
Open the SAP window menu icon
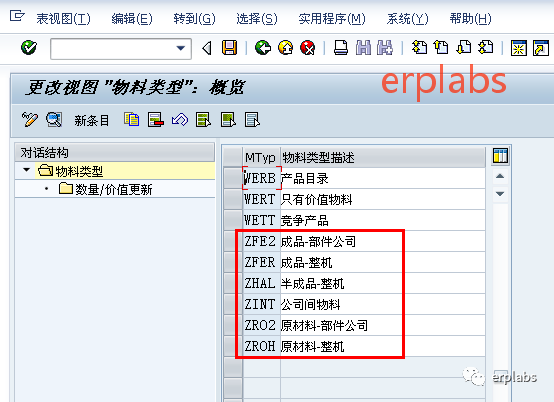coord(17,16)
